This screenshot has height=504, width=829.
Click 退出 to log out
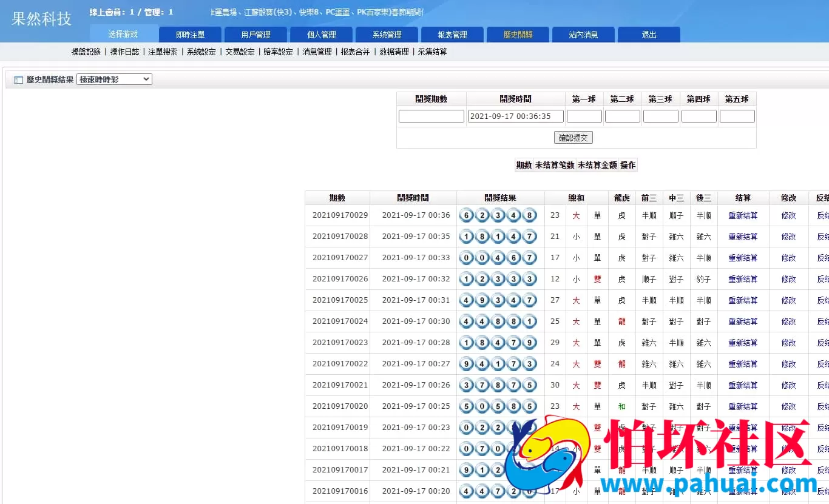coord(649,35)
